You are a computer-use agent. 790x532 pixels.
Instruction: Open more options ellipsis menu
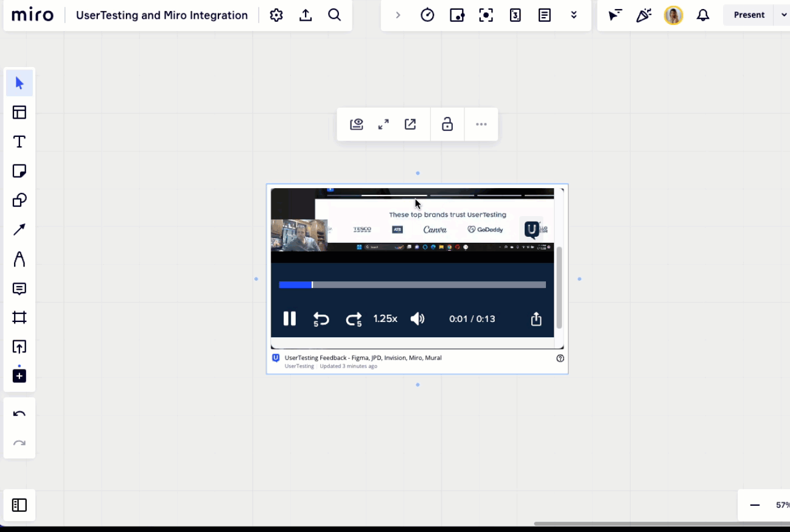pos(481,124)
